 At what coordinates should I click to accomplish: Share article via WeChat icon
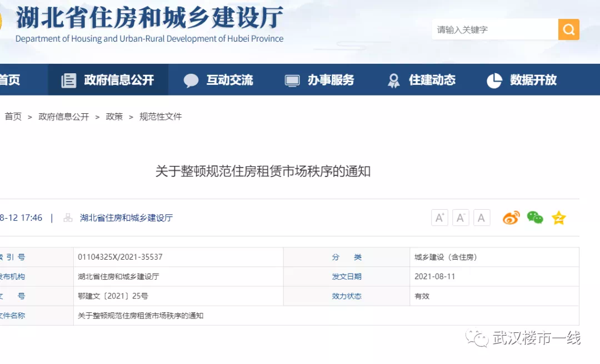point(535,218)
